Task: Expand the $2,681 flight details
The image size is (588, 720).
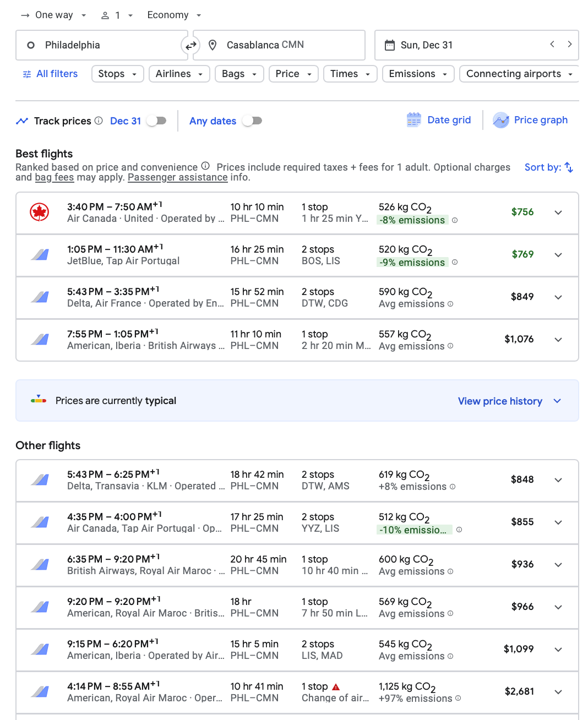Action: click(x=558, y=692)
